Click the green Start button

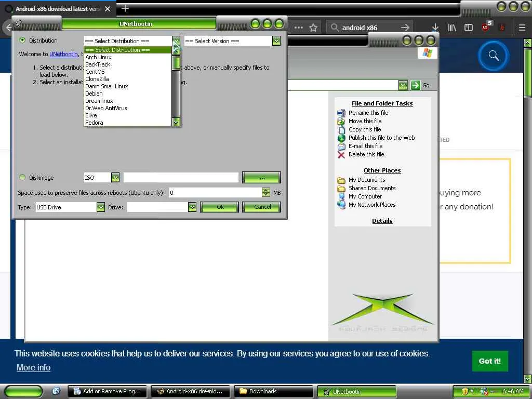tap(23, 391)
